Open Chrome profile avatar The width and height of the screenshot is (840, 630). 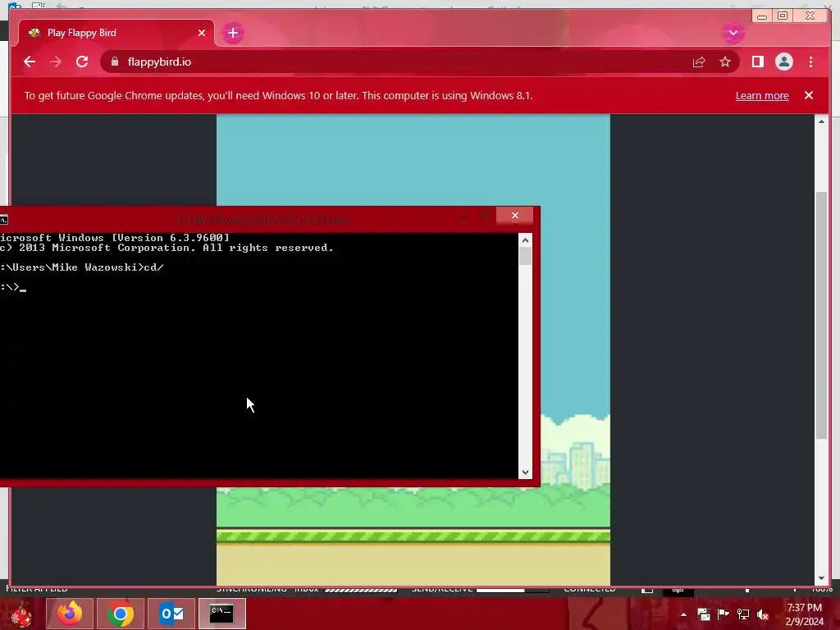(783, 62)
